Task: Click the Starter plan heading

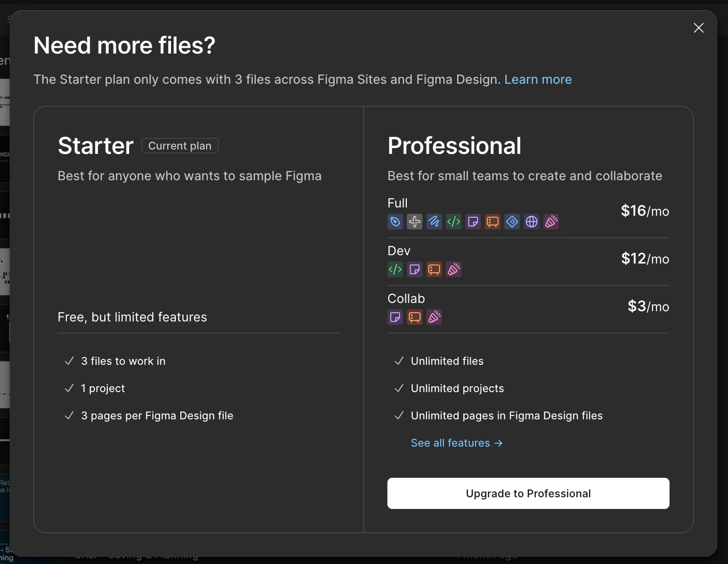Action: tap(96, 146)
